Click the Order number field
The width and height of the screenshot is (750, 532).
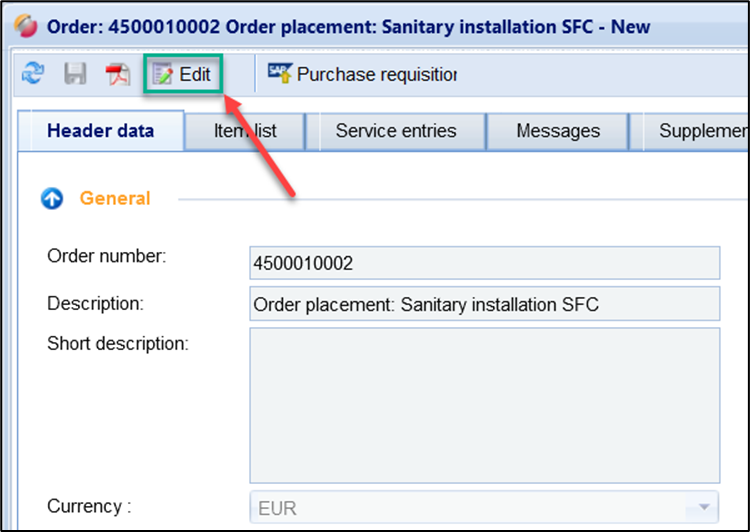(x=484, y=264)
